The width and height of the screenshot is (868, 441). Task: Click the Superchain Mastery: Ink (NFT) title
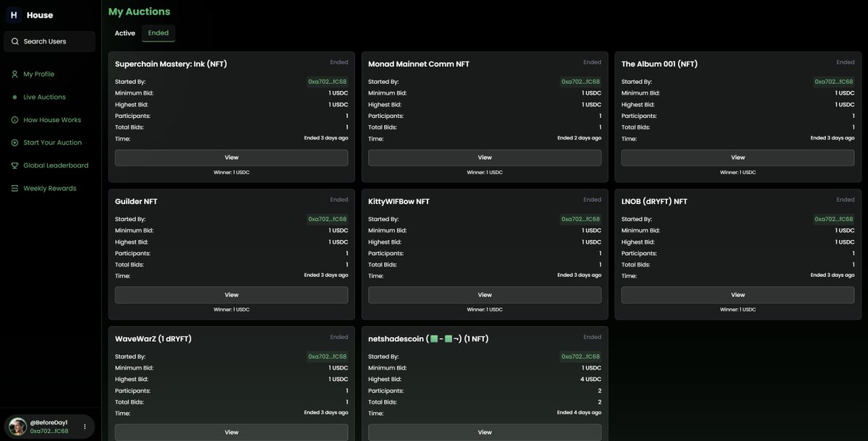pyautogui.click(x=171, y=64)
